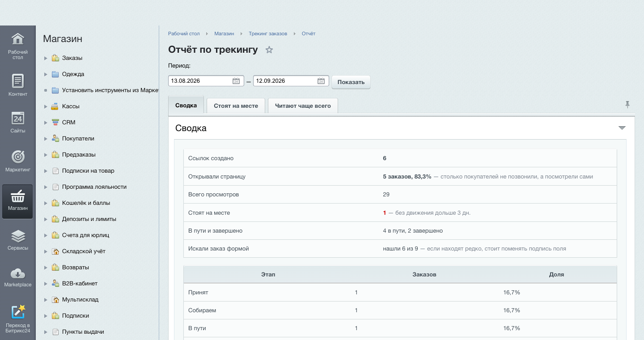
Task: Add report to favorites with star icon
Action: point(269,50)
